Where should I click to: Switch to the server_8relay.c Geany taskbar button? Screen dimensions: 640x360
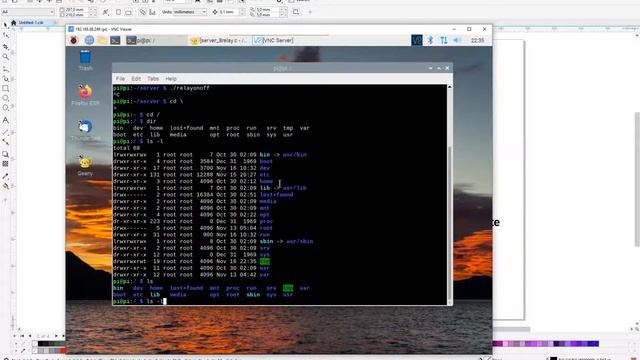[220, 40]
